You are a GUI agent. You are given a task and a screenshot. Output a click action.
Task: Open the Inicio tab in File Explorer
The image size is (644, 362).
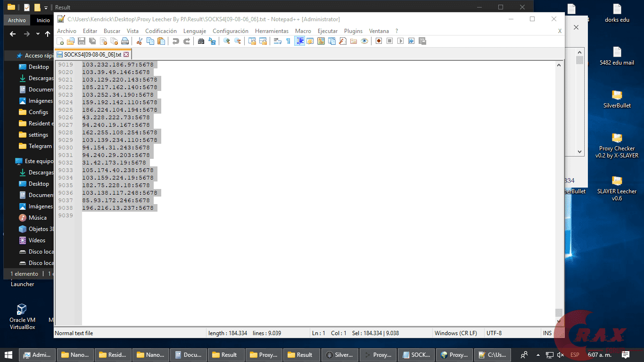(x=43, y=20)
